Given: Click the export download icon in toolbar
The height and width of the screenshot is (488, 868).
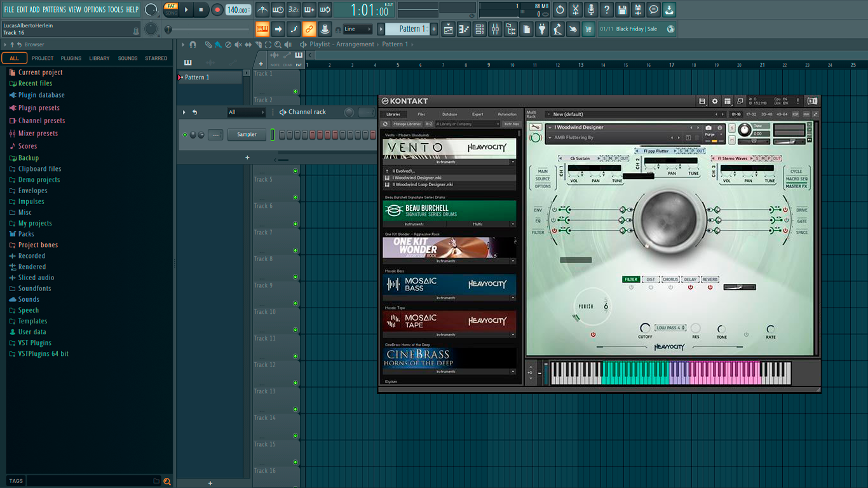Looking at the screenshot, I should 669,10.
